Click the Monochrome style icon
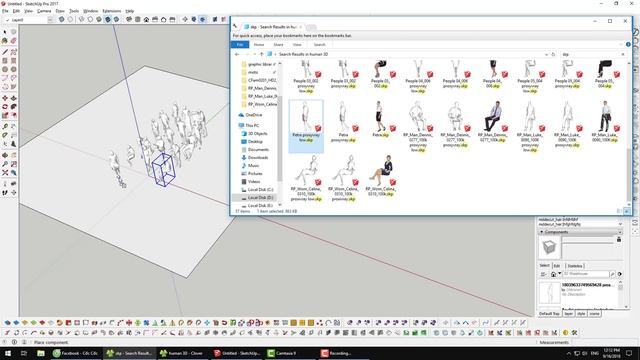640x360 pixels. [116, 19]
